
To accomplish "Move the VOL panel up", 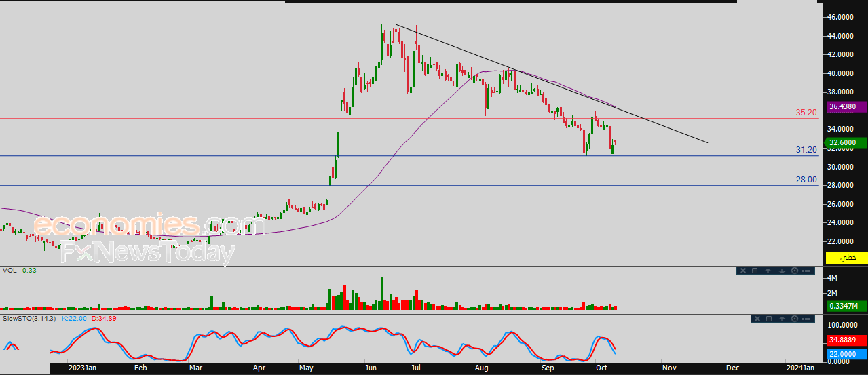I will [x=768, y=271].
